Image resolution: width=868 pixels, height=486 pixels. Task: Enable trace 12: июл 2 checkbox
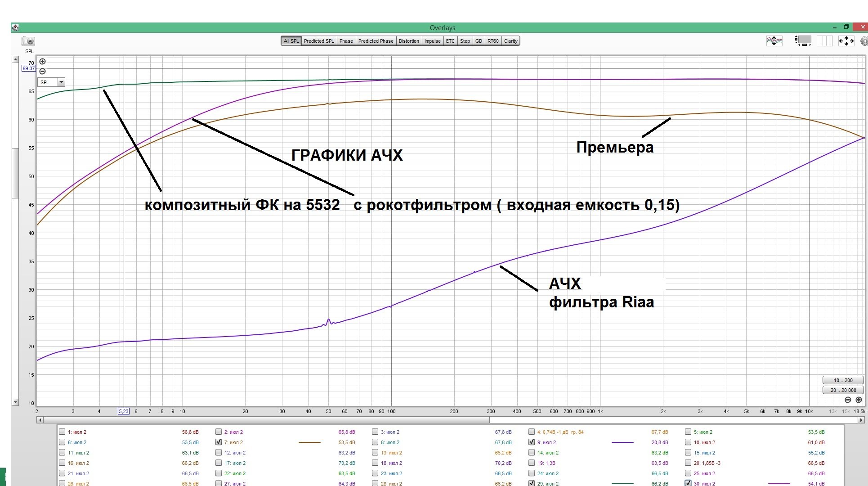pyautogui.click(x=219, y=452)
